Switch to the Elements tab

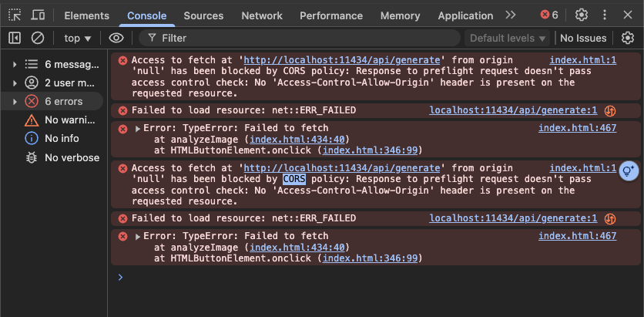[86, 15]
